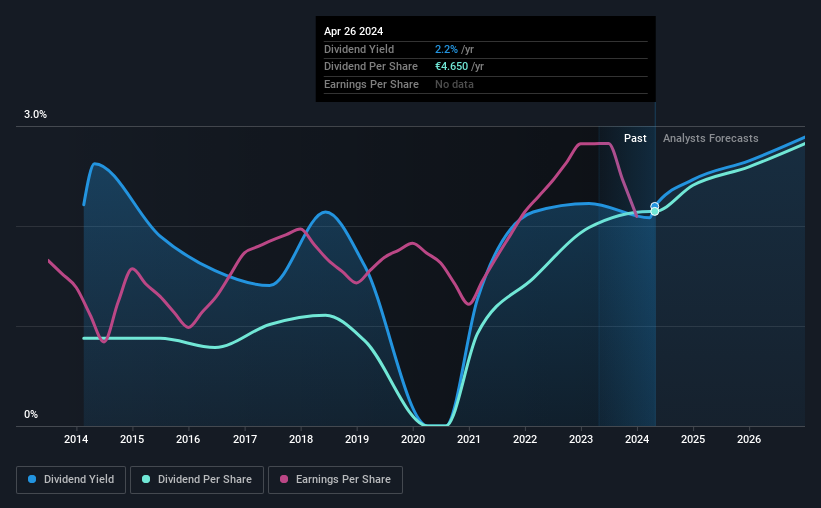The image size is (821, 508).
Task: Click the 2021 x-axis label
Action: 469,439
